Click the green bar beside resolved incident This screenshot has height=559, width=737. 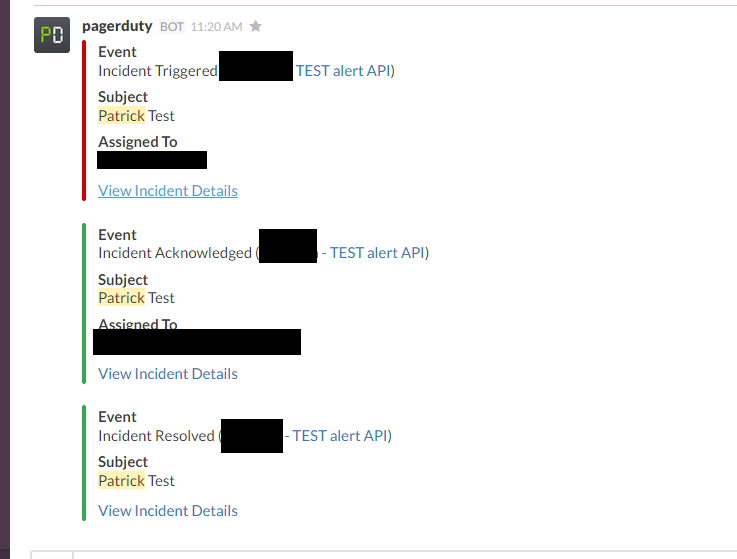[x=84, y=463]
